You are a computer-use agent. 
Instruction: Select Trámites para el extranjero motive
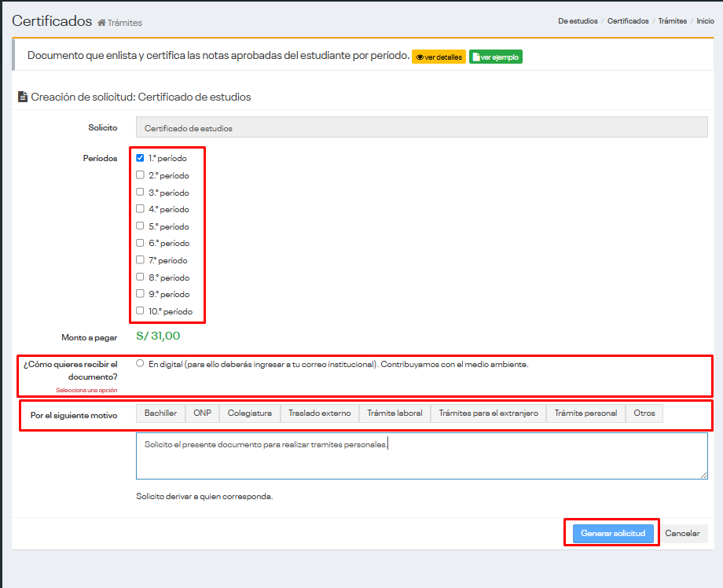coord(488,413)
